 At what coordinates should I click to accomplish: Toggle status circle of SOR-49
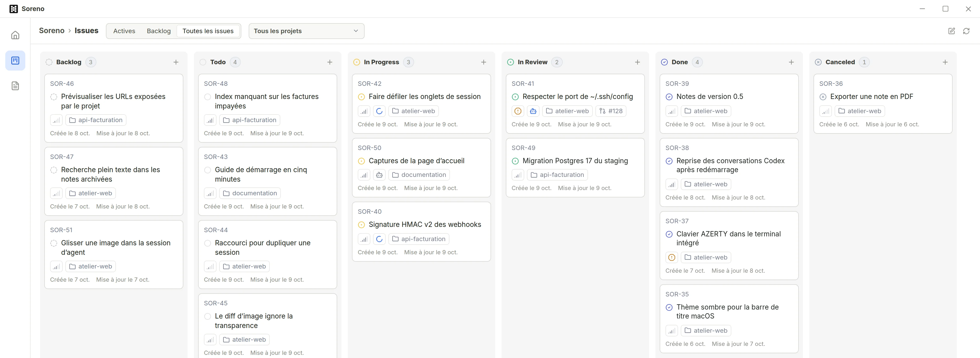tap(516, 161)
